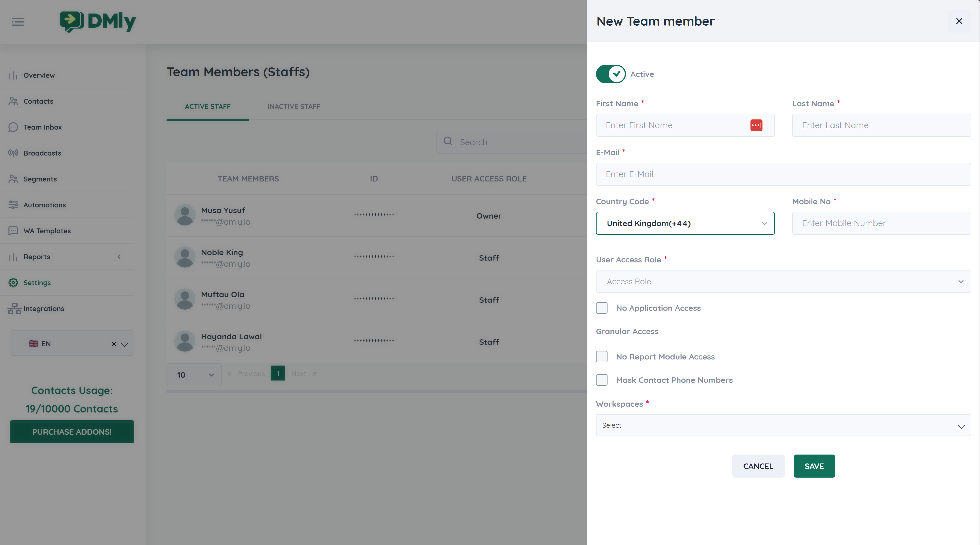The image size is (980, 545).
Task: Check the No Application Access box
Action: point(601,308)
